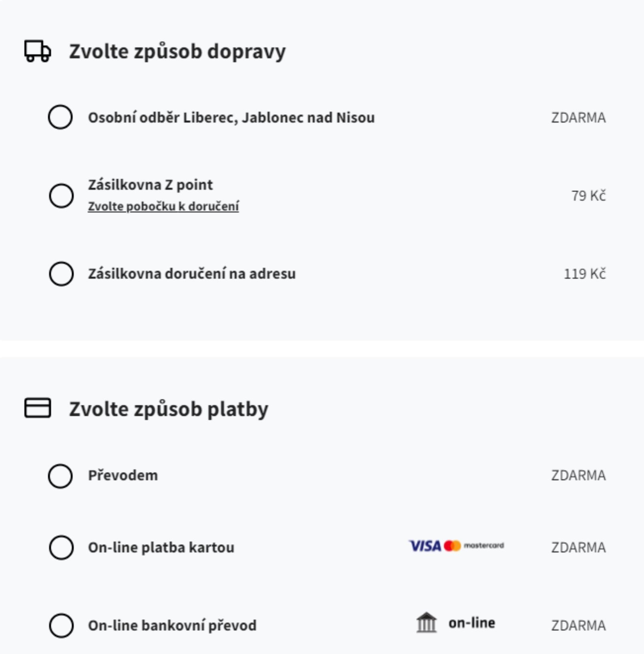Click the Zvolte způsob dopravy heading

tap(177, 52)
